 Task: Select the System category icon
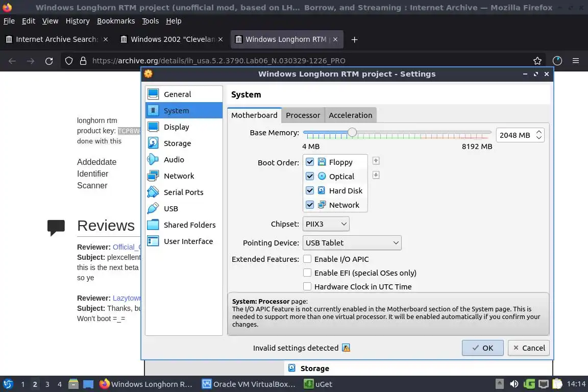click(x=153, y=111)
